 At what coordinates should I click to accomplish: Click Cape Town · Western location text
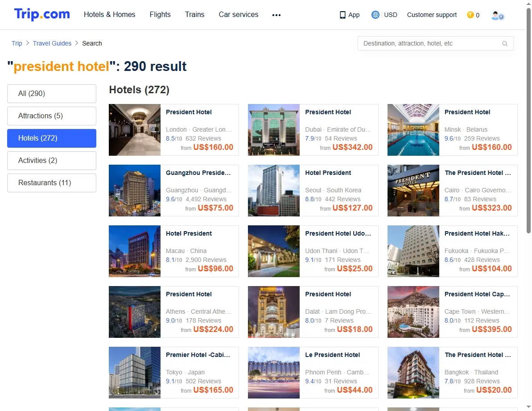(x=477, y=311)
